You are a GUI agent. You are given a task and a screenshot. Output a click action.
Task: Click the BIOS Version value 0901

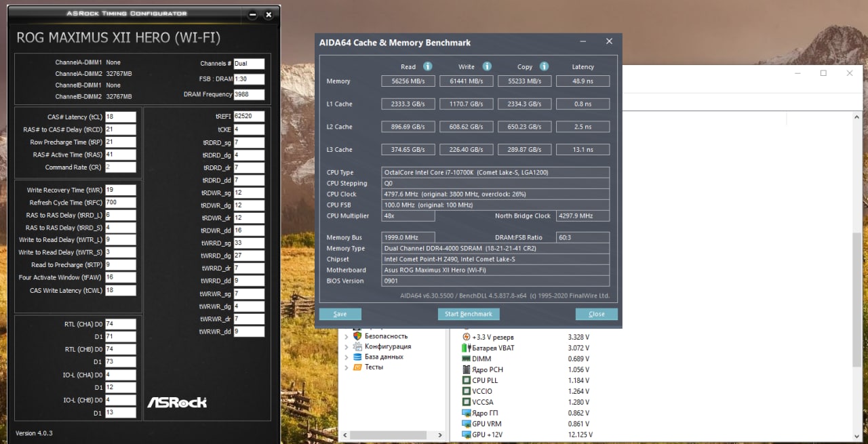click(x=496, y=281)
